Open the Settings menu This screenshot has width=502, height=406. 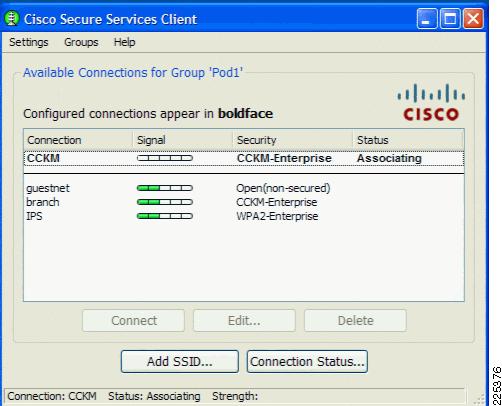tap(29, 42)
